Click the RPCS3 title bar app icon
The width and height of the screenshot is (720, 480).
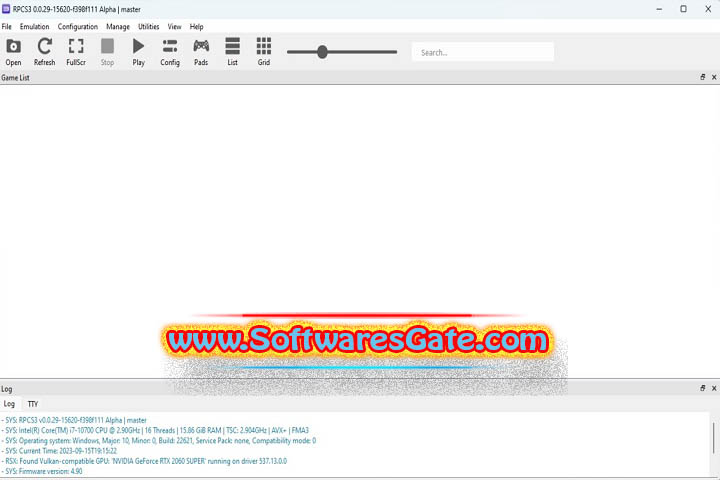(x=6, y=9)
